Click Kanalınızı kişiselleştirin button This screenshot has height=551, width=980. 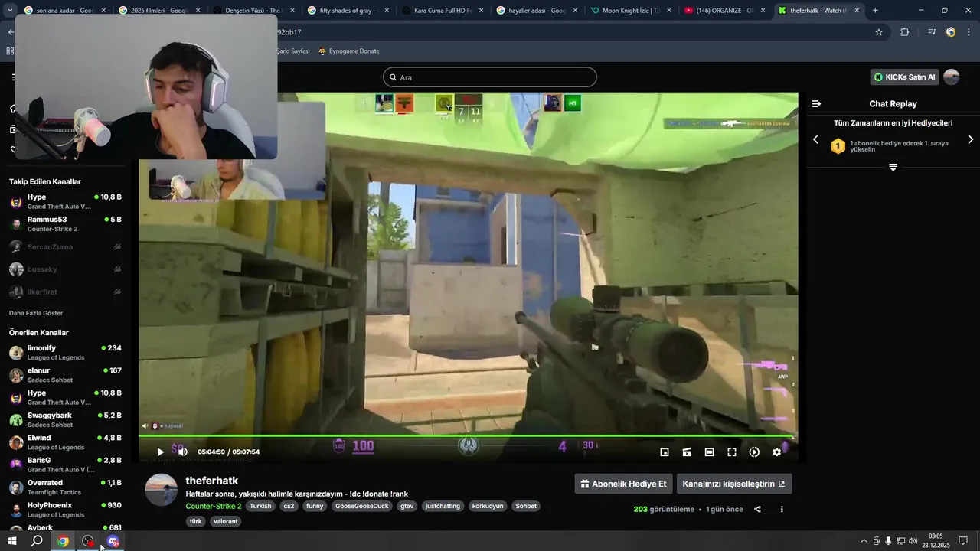point(733,484)
